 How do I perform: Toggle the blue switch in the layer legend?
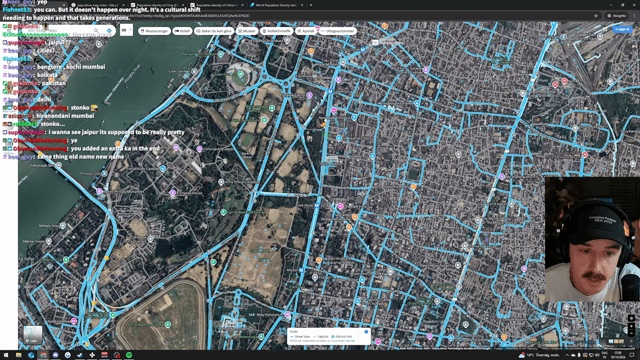tap(365, 332)
